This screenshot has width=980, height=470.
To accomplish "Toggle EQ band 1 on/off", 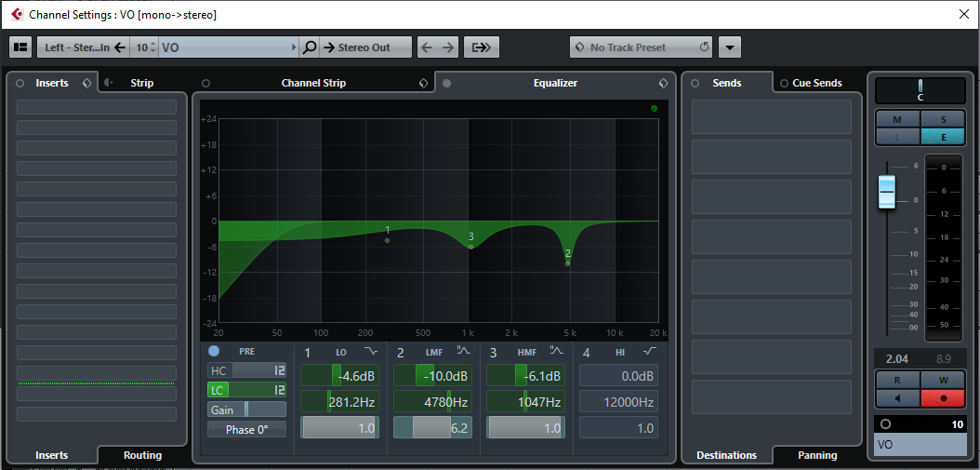I will coord(307,353).
